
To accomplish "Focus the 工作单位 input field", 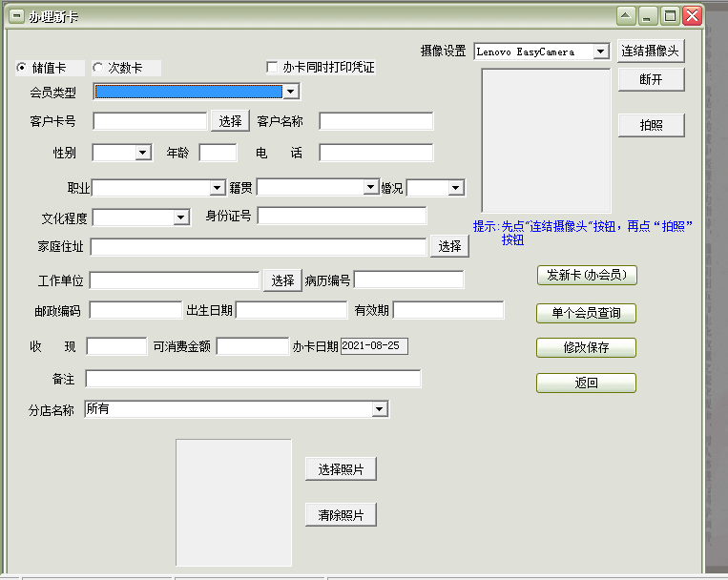I will point(175,280).
